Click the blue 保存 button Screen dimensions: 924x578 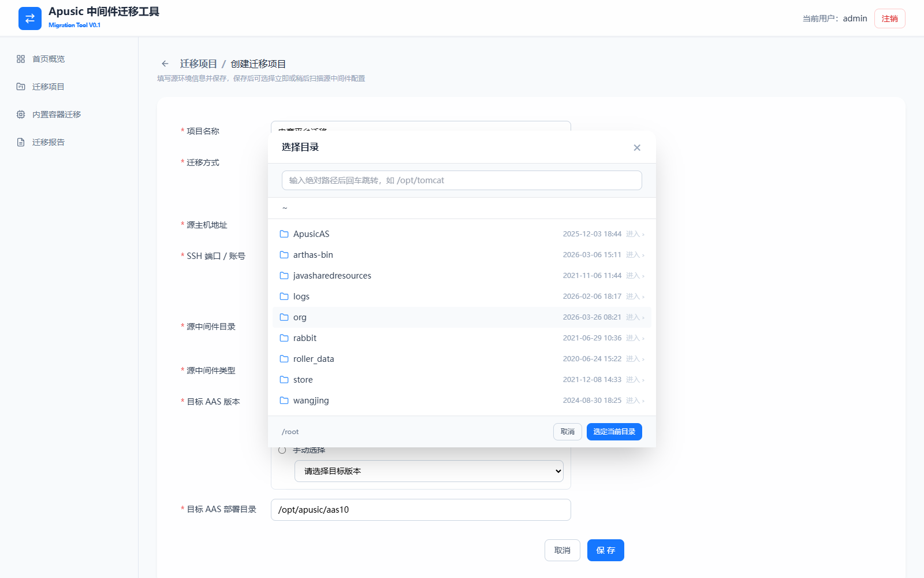606,550
